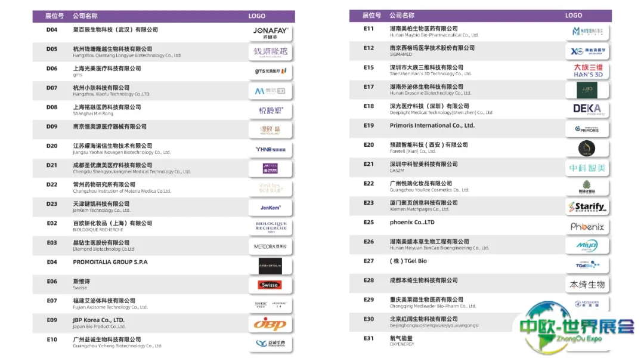Click the Biologique Recherche logo
644x358 pixels.
pyautogui.click(x=271, y=227)
